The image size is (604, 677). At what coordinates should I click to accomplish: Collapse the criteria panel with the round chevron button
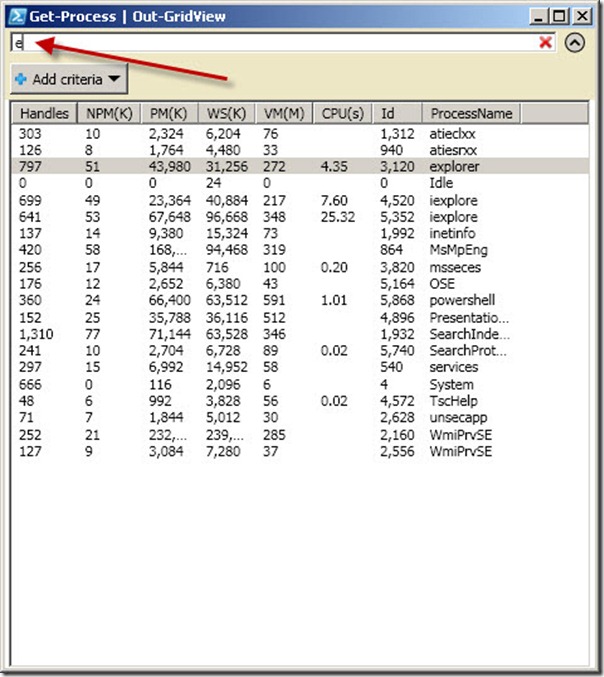click(575, 43)
